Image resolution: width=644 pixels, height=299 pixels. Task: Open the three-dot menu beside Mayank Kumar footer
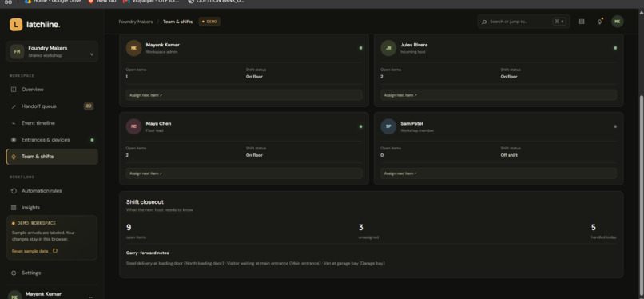(x=91, y=297)
